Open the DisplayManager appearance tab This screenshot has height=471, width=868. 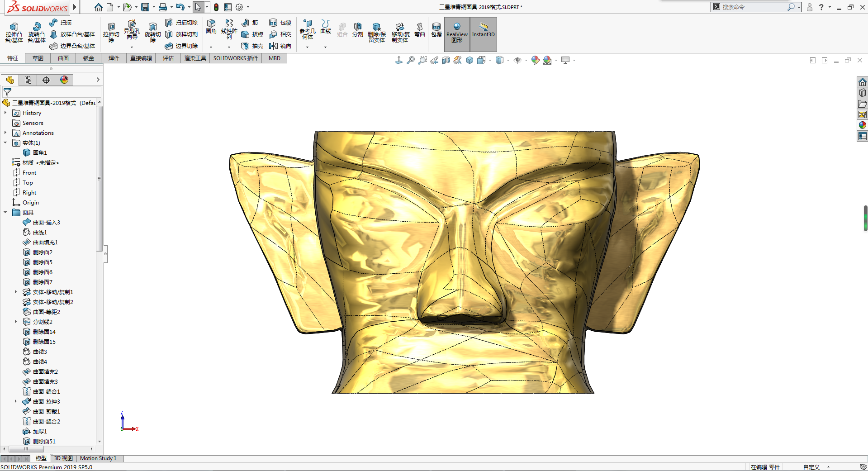[x=64, y=80]
